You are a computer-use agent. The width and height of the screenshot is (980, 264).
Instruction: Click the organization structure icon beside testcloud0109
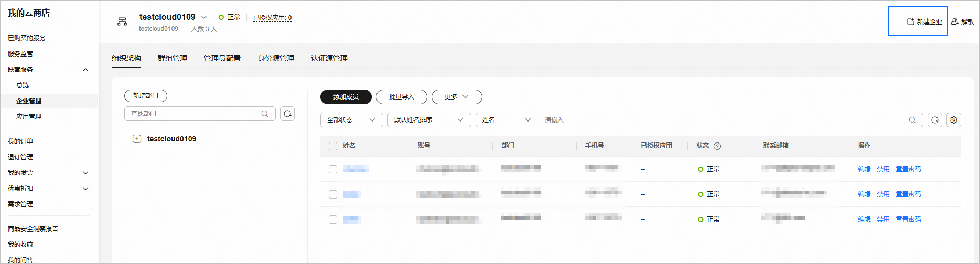(122, 21)
